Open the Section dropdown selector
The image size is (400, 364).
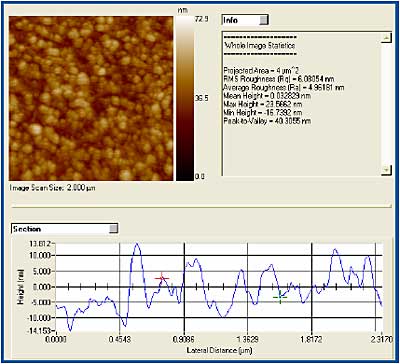(x=65, y=229)
